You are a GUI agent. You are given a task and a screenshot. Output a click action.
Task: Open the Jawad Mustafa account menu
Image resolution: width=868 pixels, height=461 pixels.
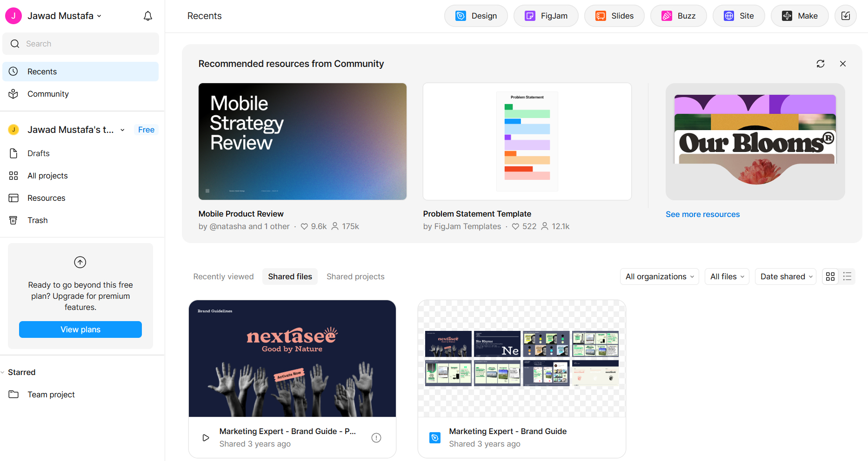tap(64, 16)
